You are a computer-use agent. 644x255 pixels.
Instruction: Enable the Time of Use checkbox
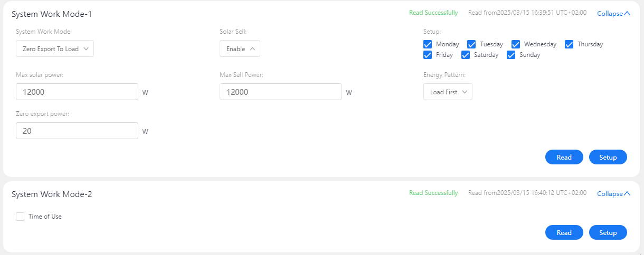click(20, 217)
